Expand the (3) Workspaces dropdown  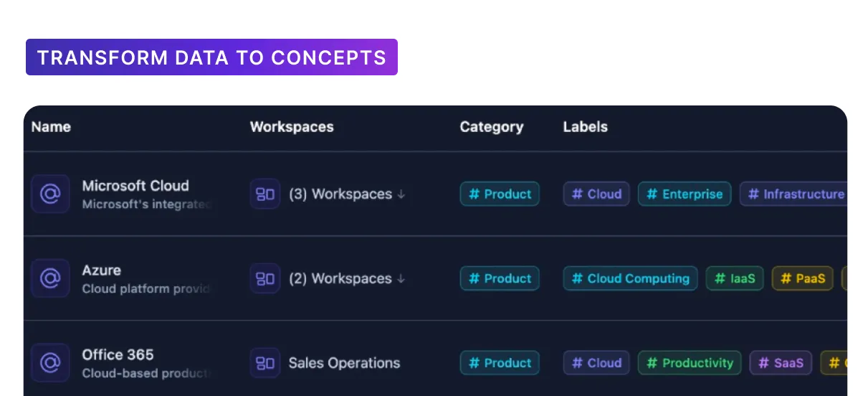click(347, 194)
